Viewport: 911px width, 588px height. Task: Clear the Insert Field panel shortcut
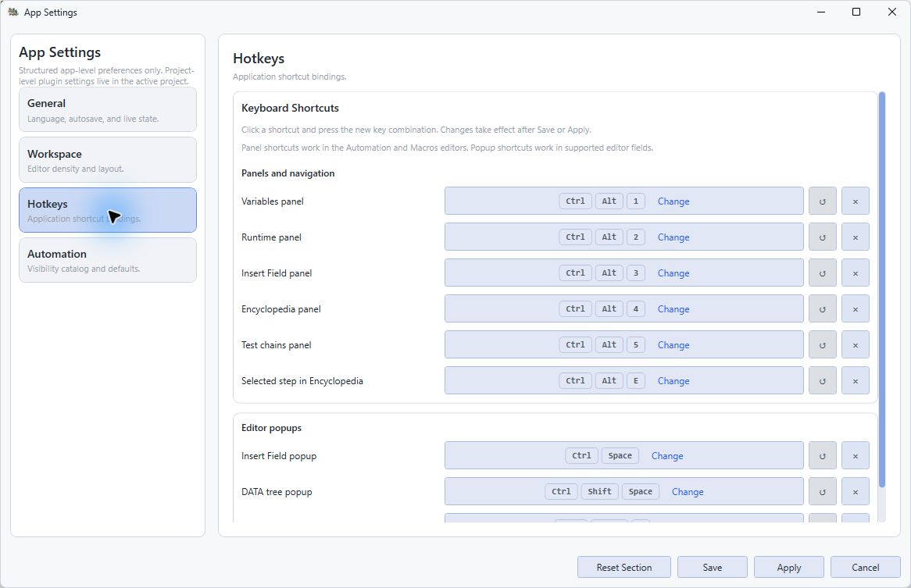click(856, 273)
